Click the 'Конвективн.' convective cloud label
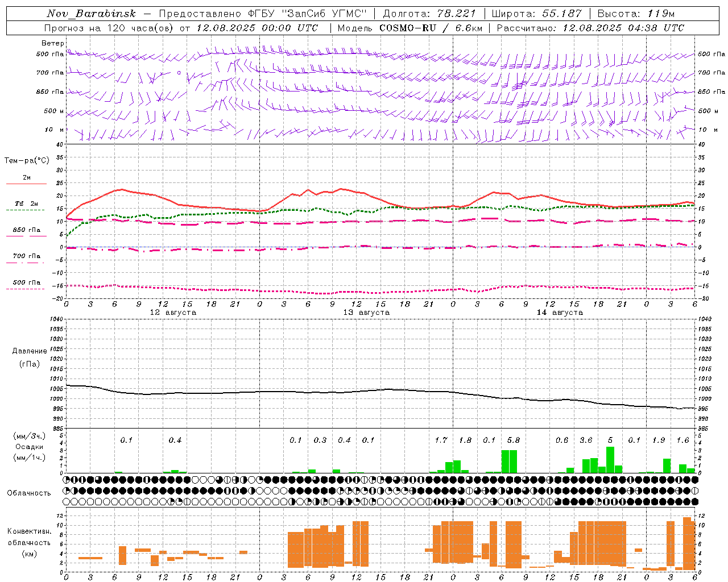Screen dimensions: 728x582 pyautogui.click(x=29, y=531)
